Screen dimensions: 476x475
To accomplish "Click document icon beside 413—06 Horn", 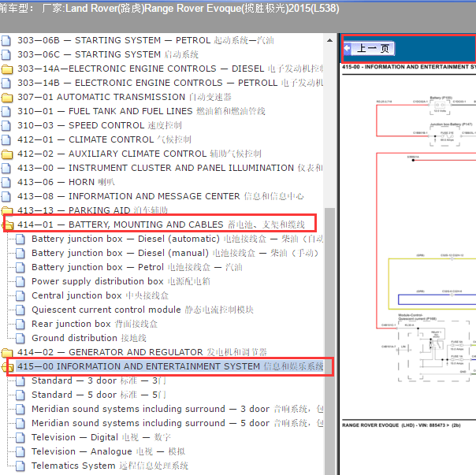I will coord(6,182).
